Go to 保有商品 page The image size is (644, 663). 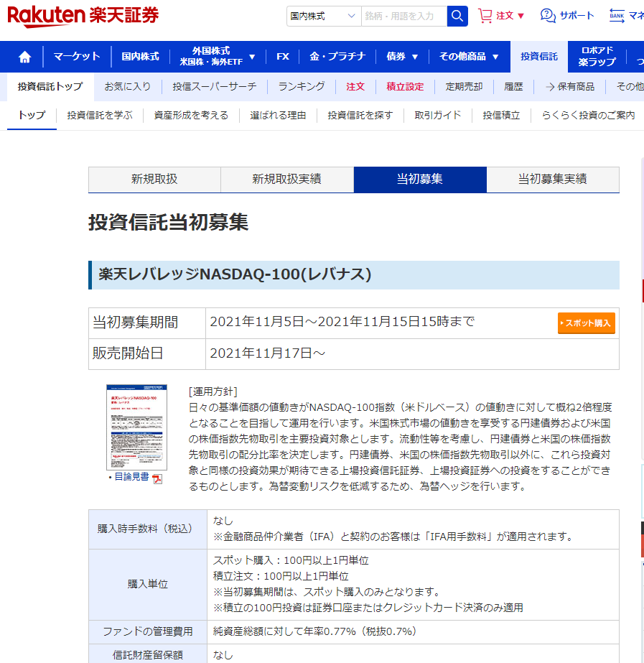[x=570, y=87]
